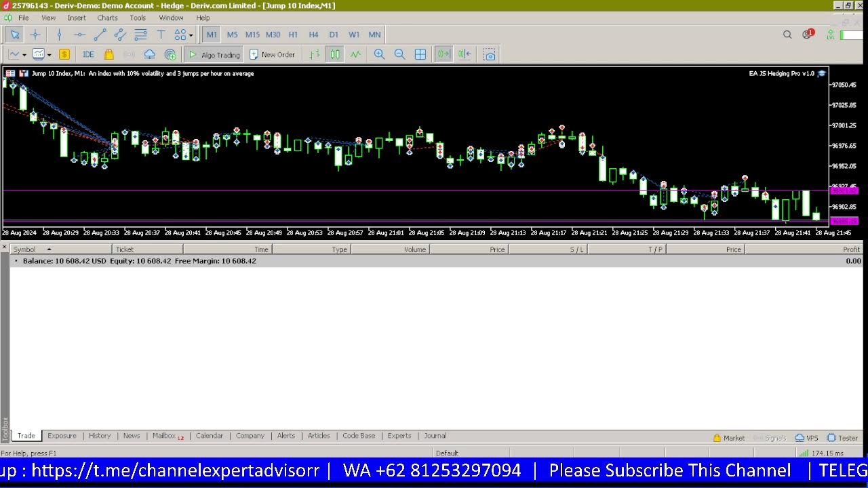This screenshot has width=868, height=488.
Task: Open the Tools menu
Action: click(138, 18)
